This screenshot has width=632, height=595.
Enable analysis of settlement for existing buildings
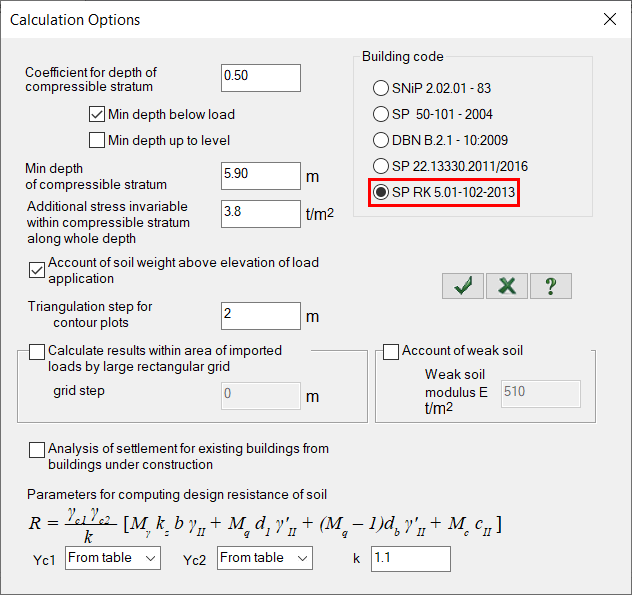click(38, 449)
